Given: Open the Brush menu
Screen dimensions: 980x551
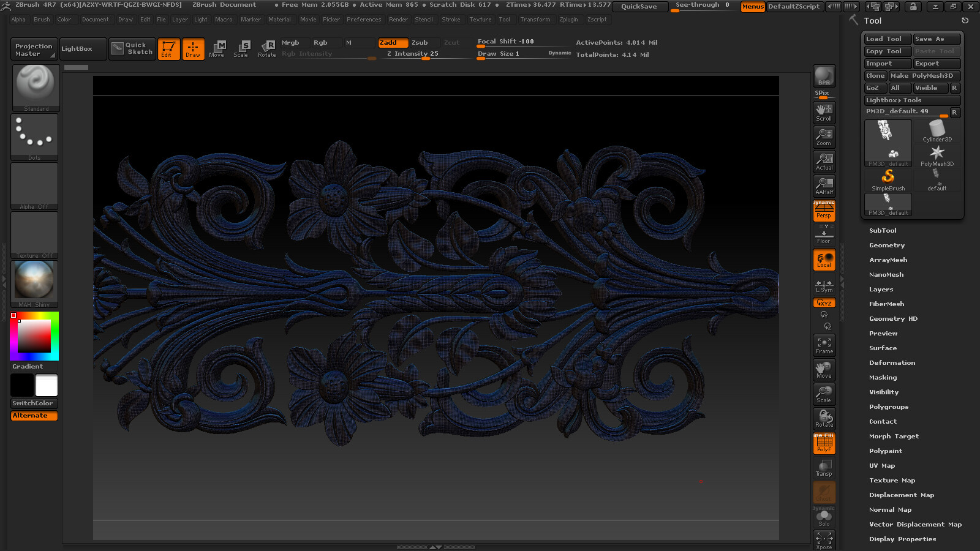Looking at the screenshot, I should (42, 20).
